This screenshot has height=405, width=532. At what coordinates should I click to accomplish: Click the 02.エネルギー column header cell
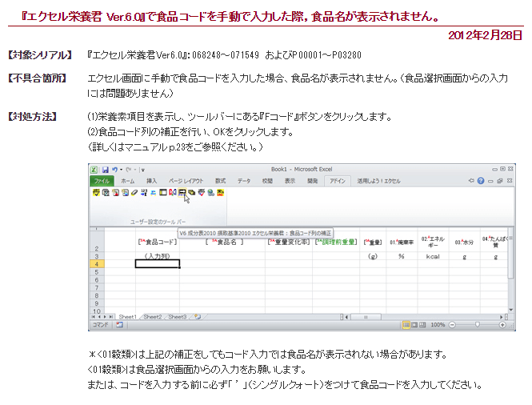(433, 242)
